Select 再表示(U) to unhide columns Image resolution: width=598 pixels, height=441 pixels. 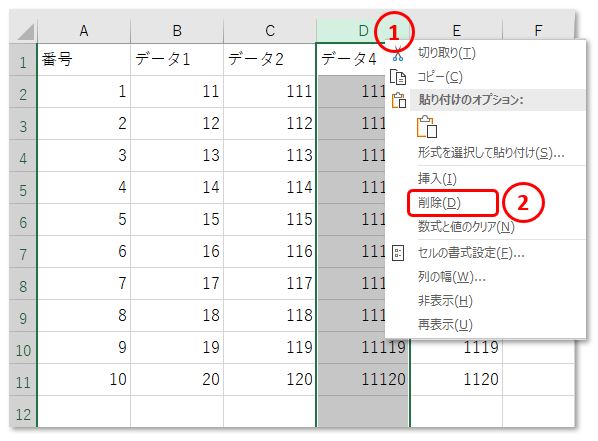tap(445, 325)
